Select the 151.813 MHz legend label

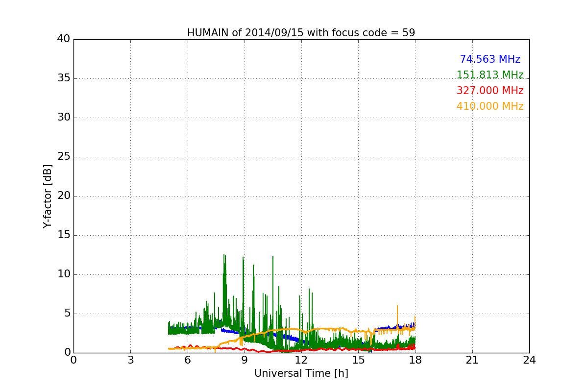(490, 75)
